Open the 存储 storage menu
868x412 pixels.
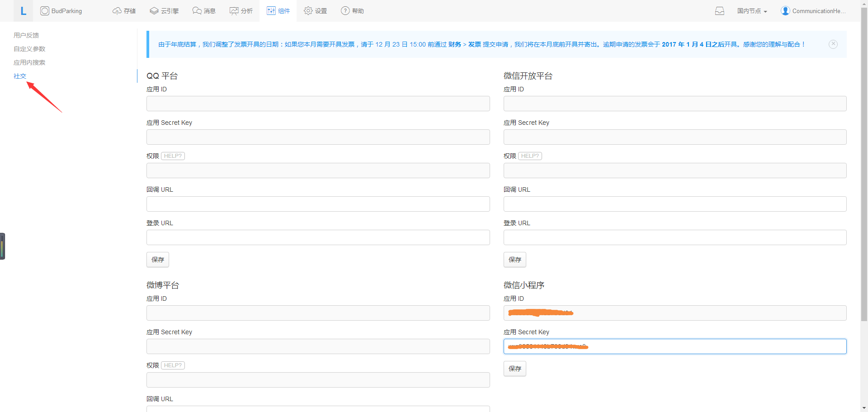pyautogui.click(x=124, y=11)
